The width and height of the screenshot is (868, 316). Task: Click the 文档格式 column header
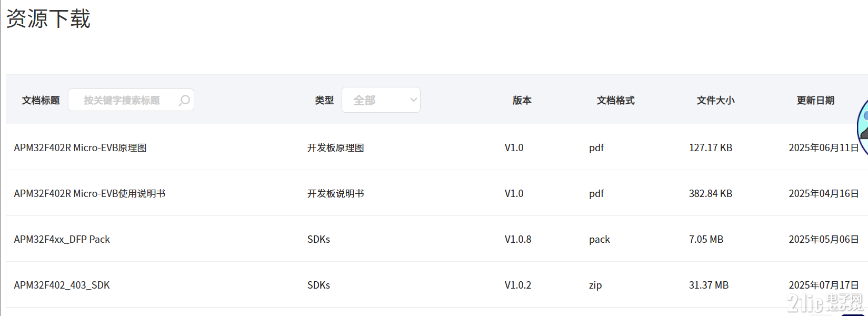(616, 100)
